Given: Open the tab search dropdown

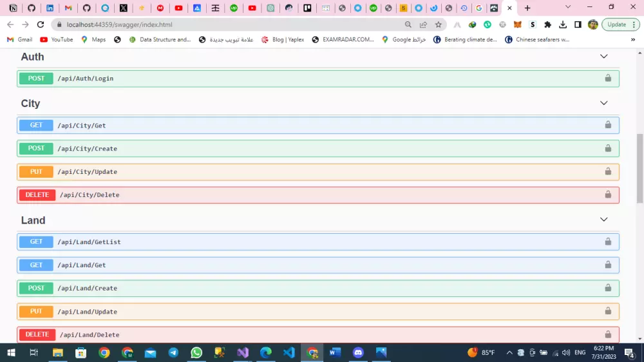Looking at the screenshot, I should (568, 7).
